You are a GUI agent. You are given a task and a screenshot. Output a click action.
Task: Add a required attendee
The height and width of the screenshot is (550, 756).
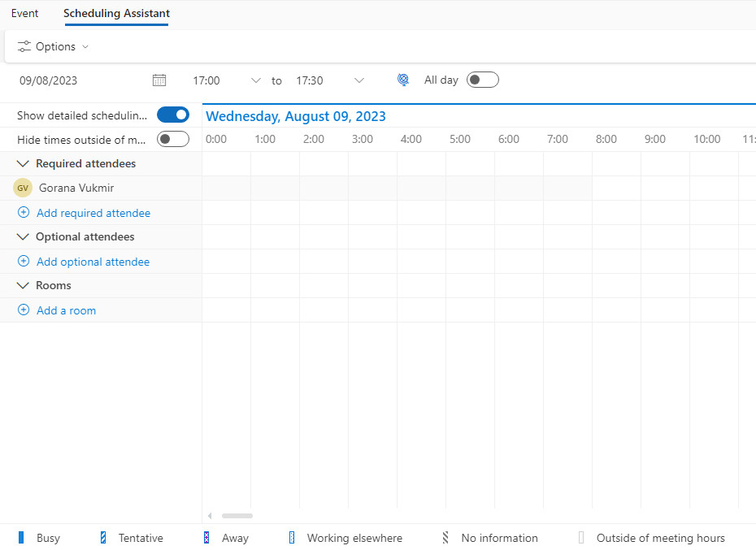[92, 212]
